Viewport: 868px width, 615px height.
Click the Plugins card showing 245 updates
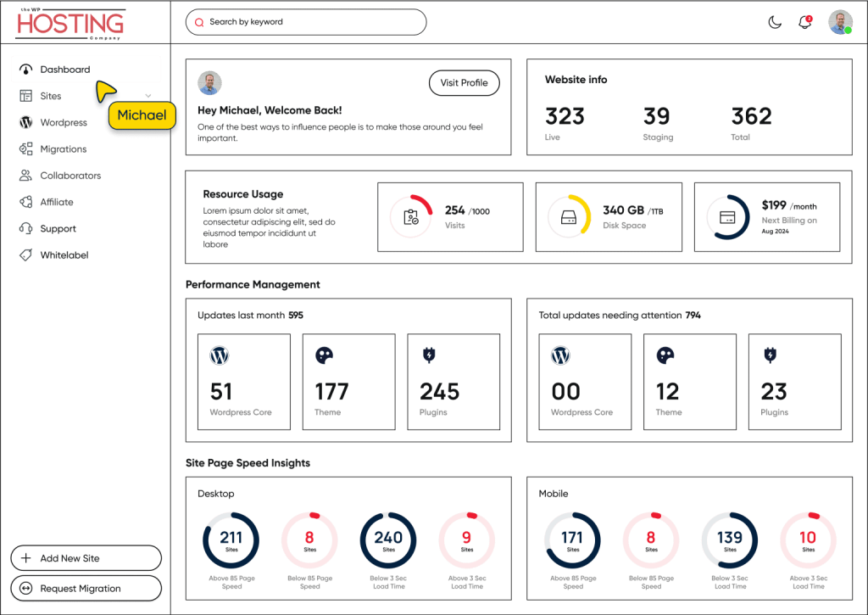[453, 381]
